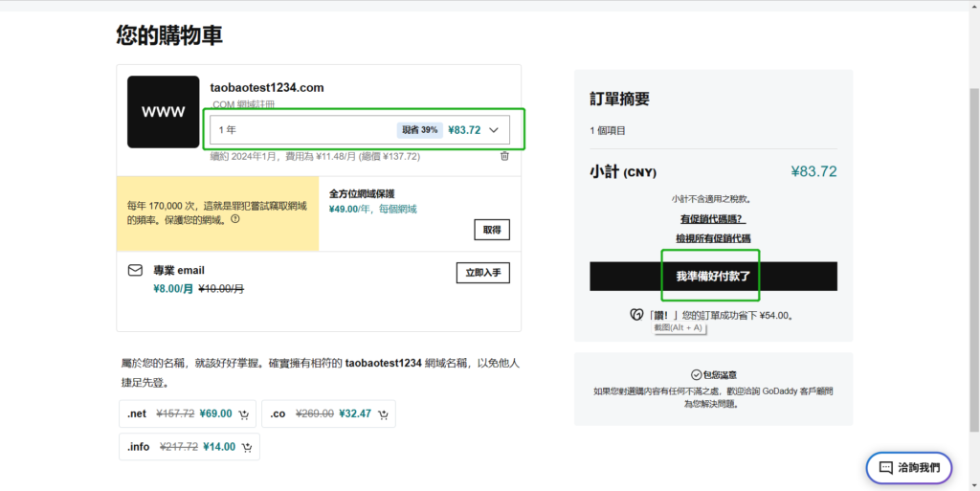The width and height of the screenshot is (980, 491).
Task: Click the black WWW domain thumbnail
Action: pos(163,112)
